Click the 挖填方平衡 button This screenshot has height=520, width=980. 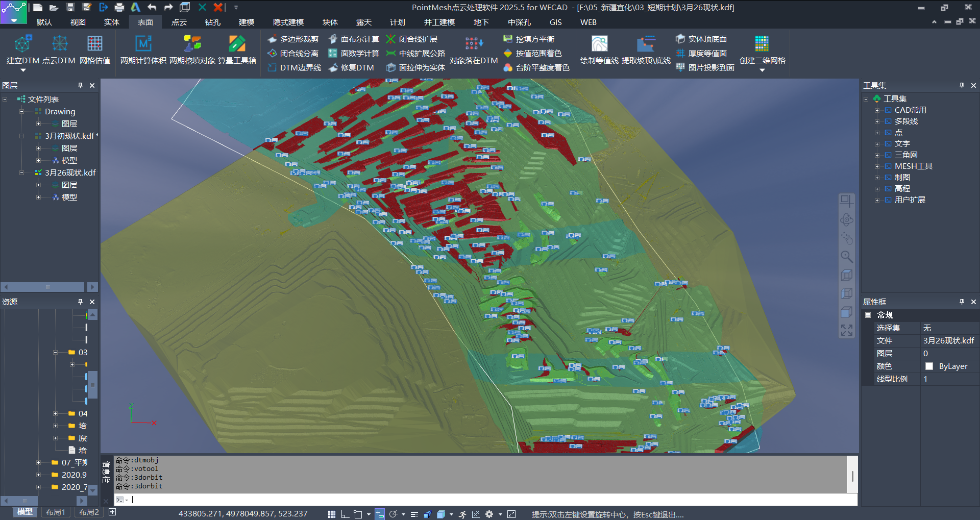529,39
